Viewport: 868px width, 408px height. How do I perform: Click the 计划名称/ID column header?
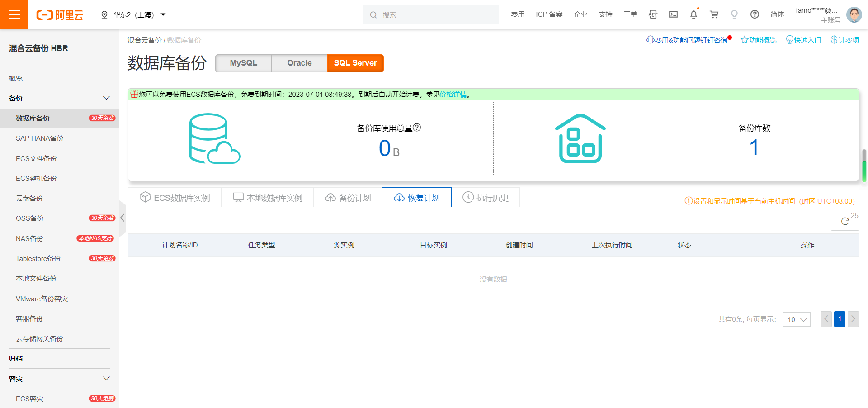coord(180,245)
